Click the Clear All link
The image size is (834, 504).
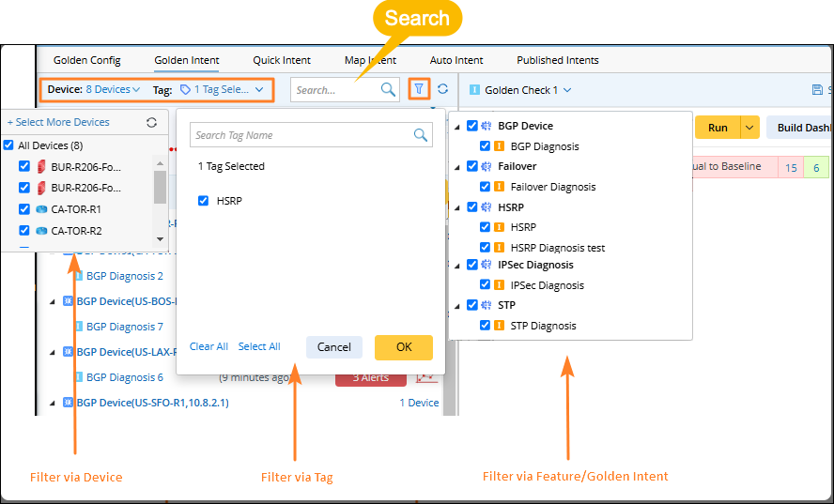coord(208,346)
